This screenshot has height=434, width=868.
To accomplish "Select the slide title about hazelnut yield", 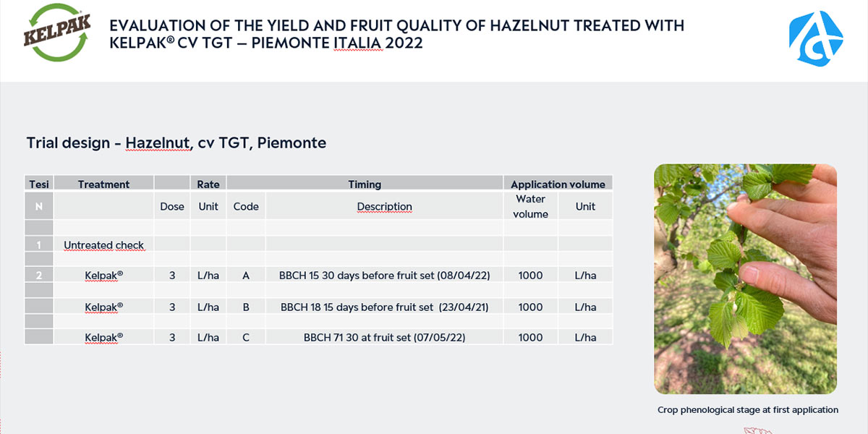I will [396, 34].
